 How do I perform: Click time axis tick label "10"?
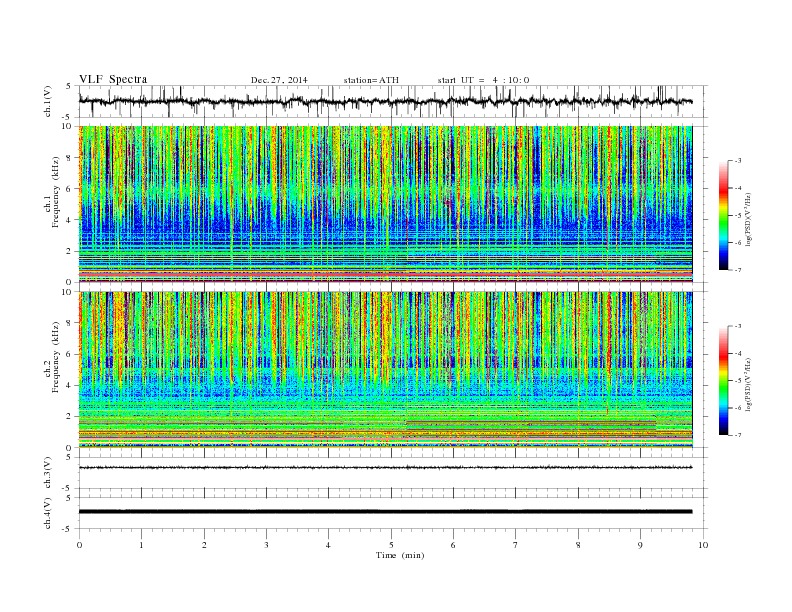click(703, 545)
